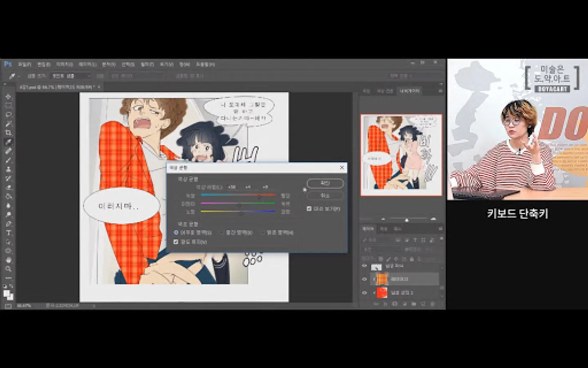Click the Magenta-Green slider handle
This screenshot has height=368, width=588.
coord(239,205)
